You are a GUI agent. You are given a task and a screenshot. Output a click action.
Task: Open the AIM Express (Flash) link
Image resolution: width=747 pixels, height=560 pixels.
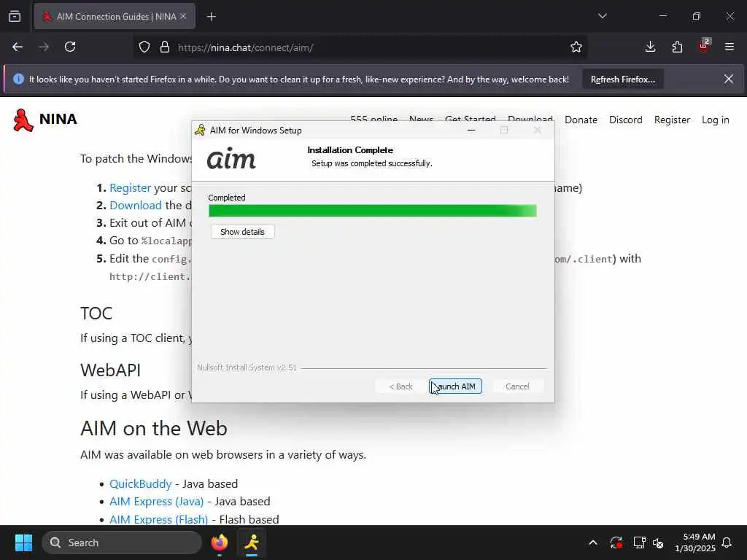[158, 519]
